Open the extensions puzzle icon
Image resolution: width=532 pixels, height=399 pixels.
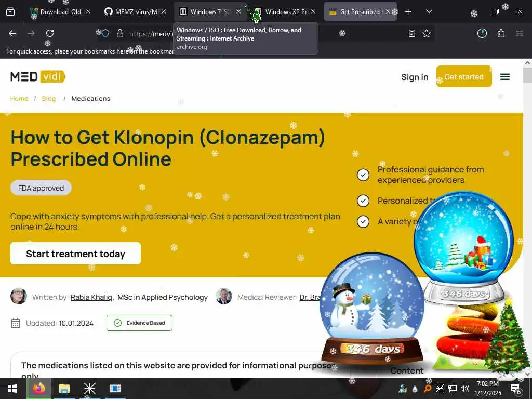tap(501, 33)
